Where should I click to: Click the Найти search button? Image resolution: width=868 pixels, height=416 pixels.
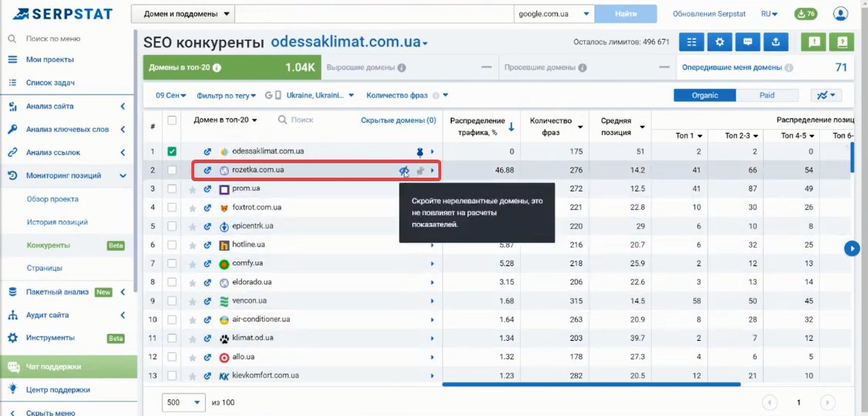[625, 12]
